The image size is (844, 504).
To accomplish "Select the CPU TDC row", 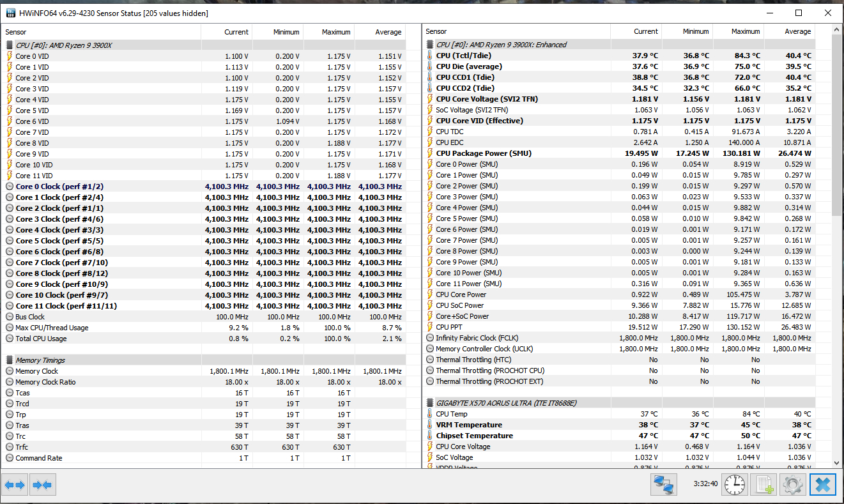I will (x=619, y=132).
